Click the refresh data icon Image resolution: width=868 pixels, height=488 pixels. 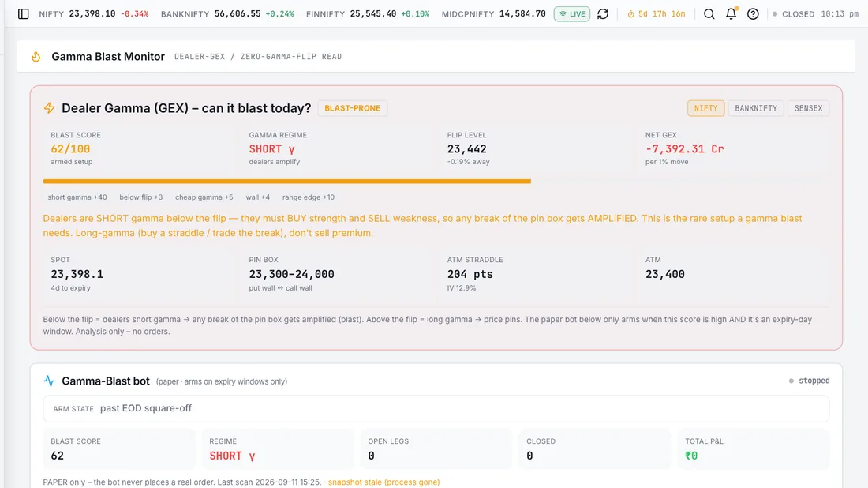click(603, 14)
